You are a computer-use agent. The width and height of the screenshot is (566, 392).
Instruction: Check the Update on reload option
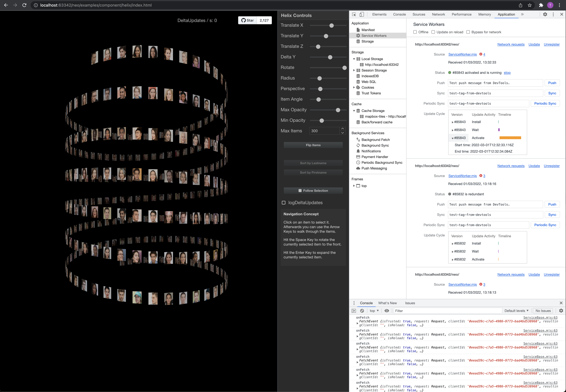point(433,32)
